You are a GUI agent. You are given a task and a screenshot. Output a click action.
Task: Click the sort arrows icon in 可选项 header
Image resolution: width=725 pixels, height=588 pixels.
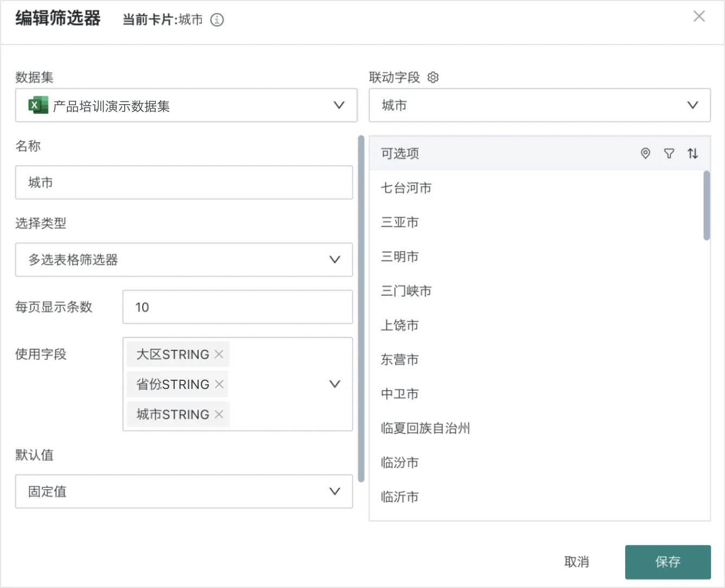point(692,154)
